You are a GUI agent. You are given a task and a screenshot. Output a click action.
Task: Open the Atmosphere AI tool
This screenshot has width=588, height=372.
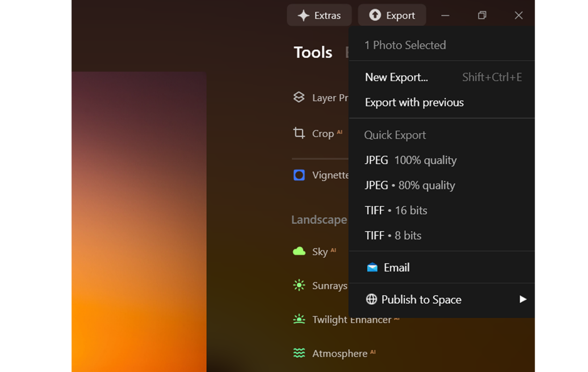[344, 353]
